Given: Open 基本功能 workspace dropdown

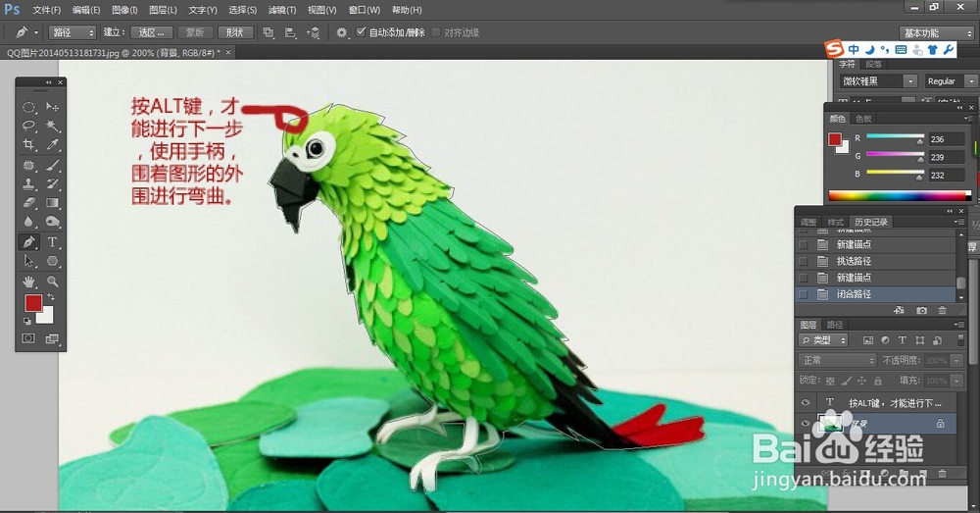Looking at the screenshot, I should 937,32.
